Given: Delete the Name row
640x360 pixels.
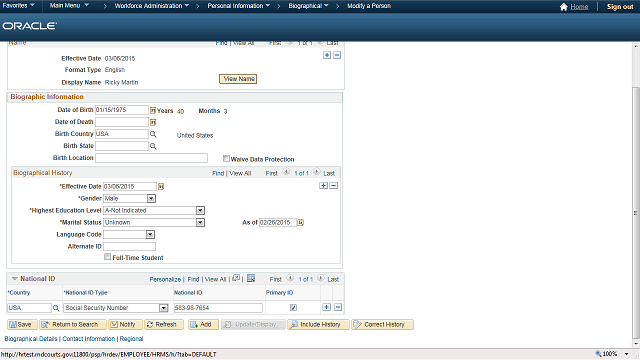Looking at the screenshot, I should pyautogui.click(x=337, y=55).
